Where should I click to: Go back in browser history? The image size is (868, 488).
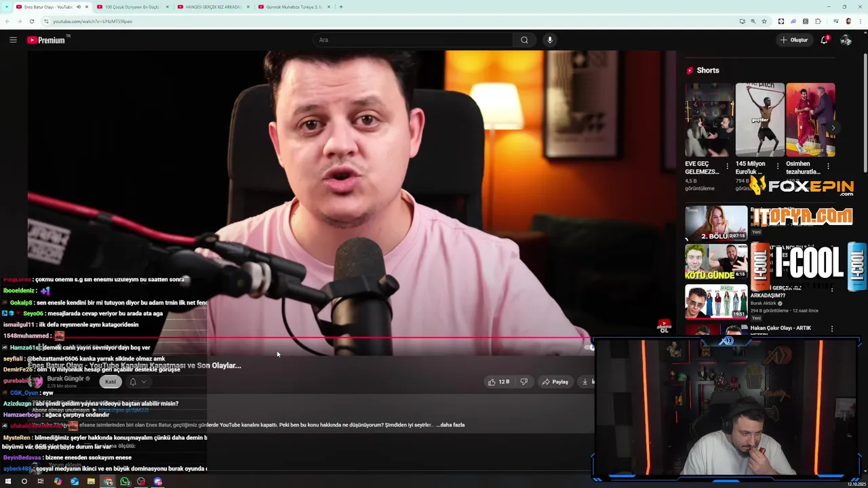pyautogui.click(x=7, y=21)
